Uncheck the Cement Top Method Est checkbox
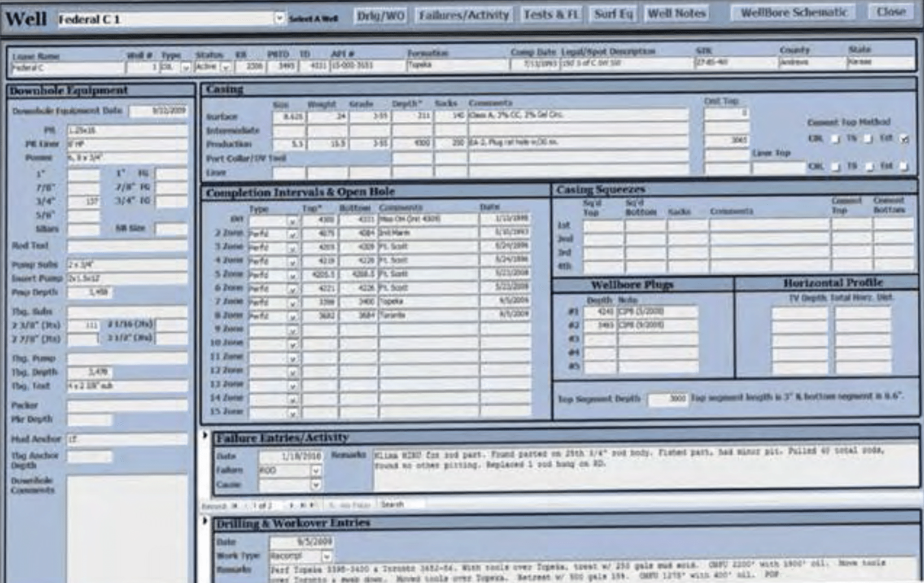Viewport: 924px width, 583px height. pos(903,139)
